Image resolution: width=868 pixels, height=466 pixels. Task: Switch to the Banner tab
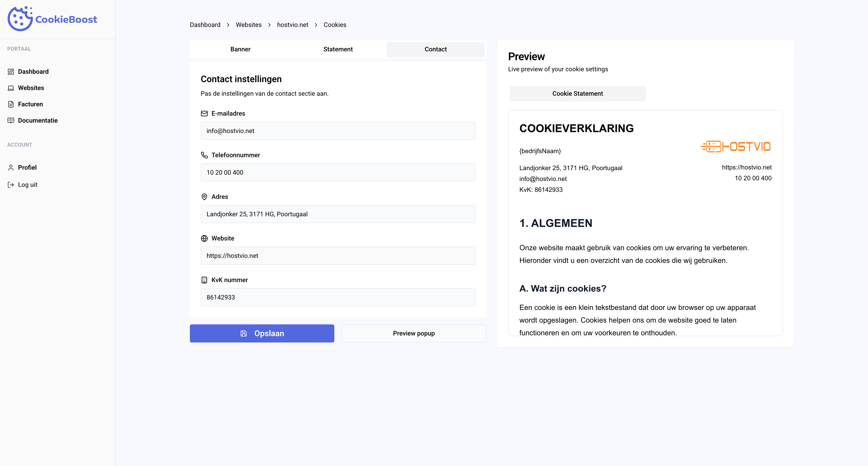point(240,49)
